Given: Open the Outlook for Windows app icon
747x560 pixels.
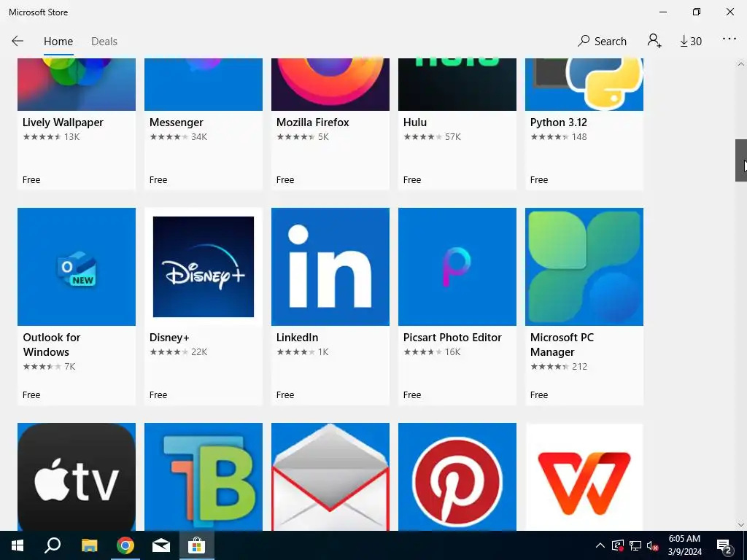Looking at the screenshot, I should point(77,267).
